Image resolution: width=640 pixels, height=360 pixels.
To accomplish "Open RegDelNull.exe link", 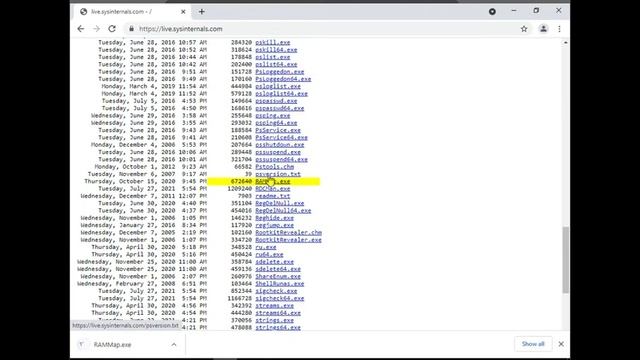I will (280, 203).
